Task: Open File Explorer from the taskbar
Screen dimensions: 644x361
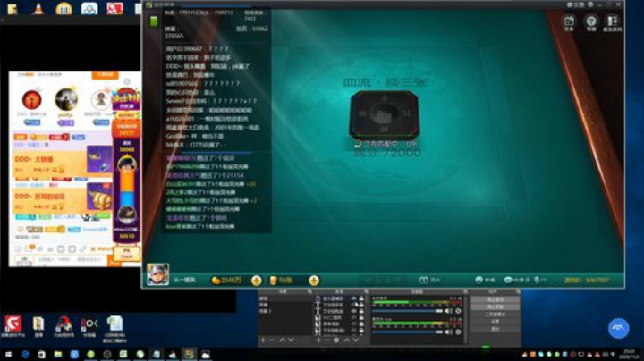Action: pyautogui.click(x=58, y=354)
